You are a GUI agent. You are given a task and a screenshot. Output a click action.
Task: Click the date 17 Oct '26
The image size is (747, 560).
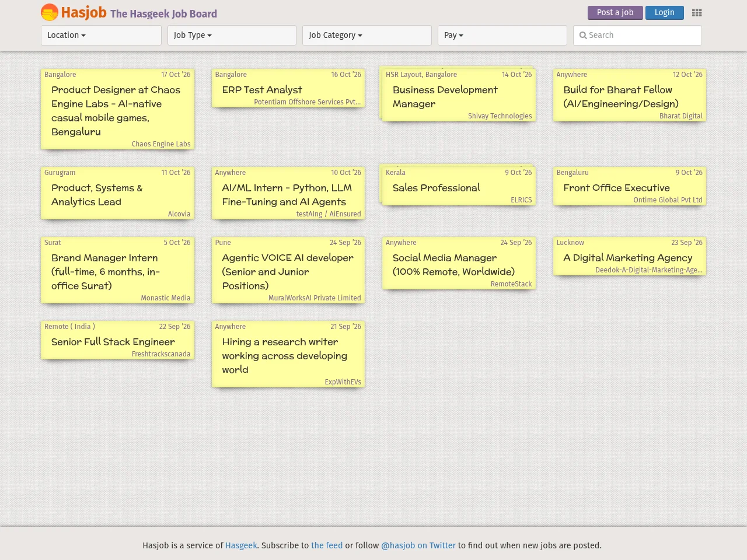[x=176, y=75]
